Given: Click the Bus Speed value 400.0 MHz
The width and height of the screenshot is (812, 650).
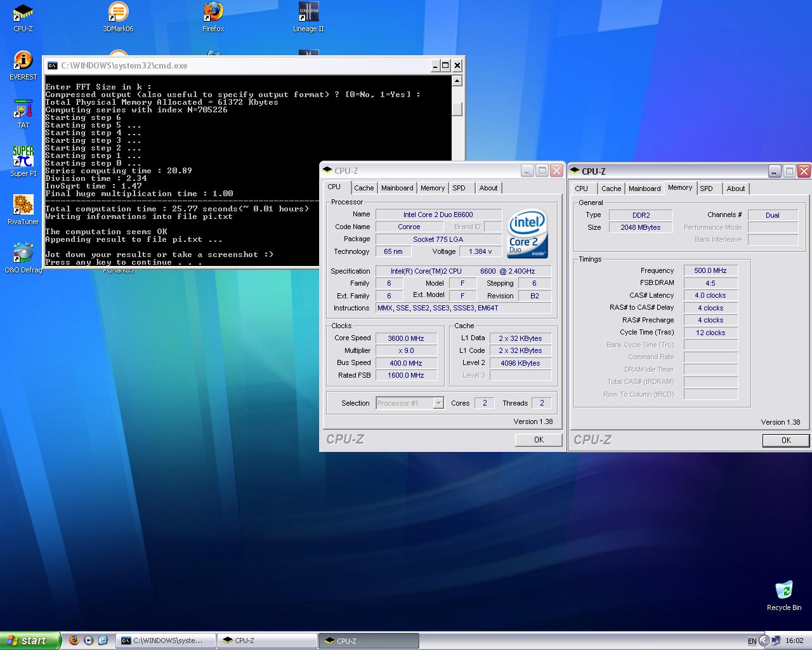Looking at the screenshot, I should coord(406,363).
